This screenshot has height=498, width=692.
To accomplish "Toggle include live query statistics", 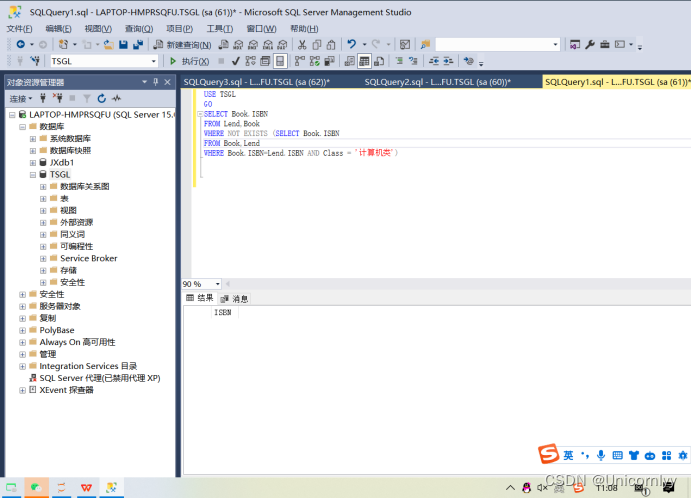I will [x=314, y=61].
